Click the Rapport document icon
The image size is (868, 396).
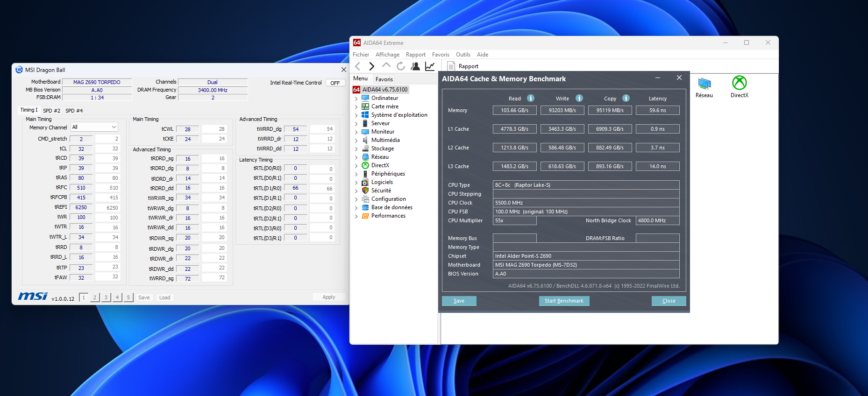click(x=451, y=66)
